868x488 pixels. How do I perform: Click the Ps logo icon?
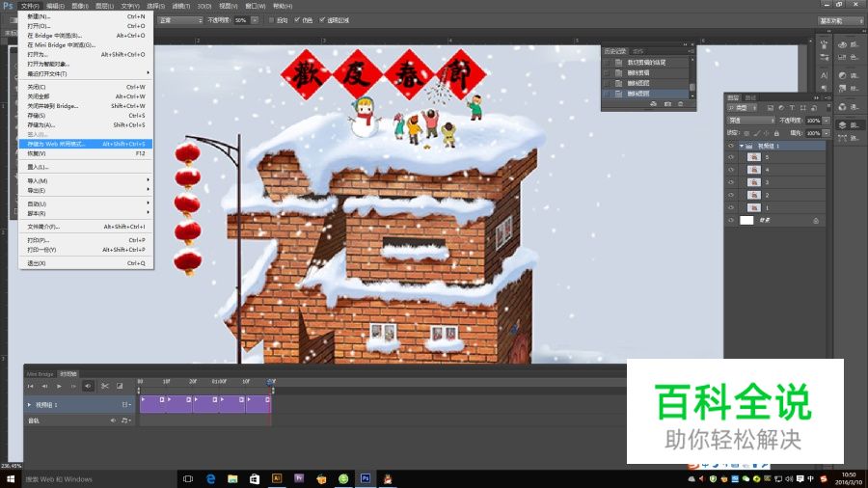click(x=8, y=6)
